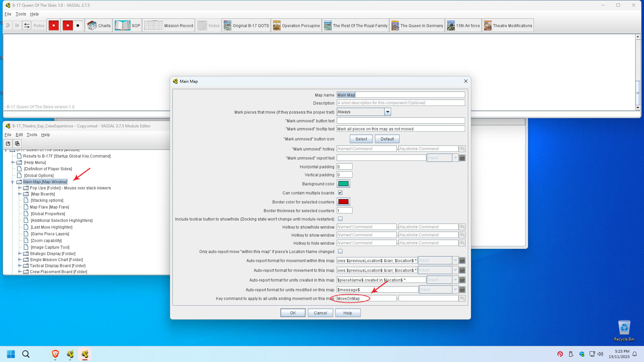Screen dimensions: 644x362
Task: Open the 'Mark pieces that move' Always dropdown
Action: (x=364, y=112)
